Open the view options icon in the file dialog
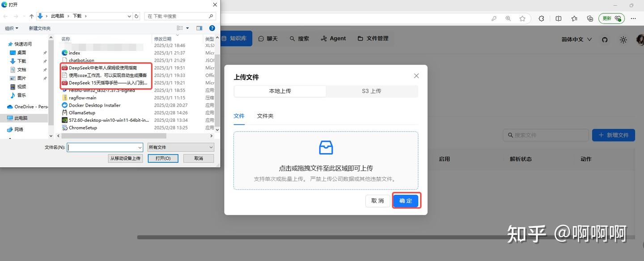Screen dimensions: 644x261 pyautogui.click(x=180, y=28)
